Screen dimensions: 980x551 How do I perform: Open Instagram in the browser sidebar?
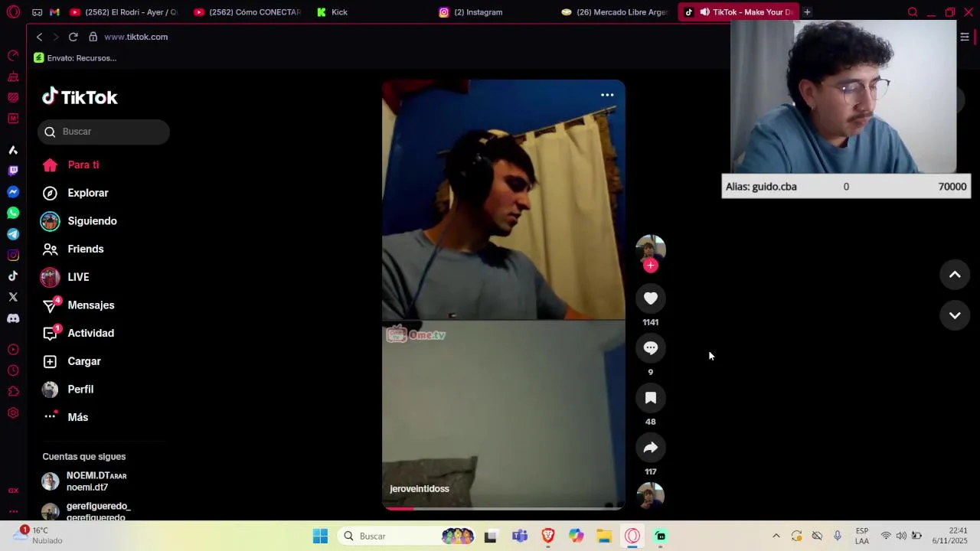13,255
